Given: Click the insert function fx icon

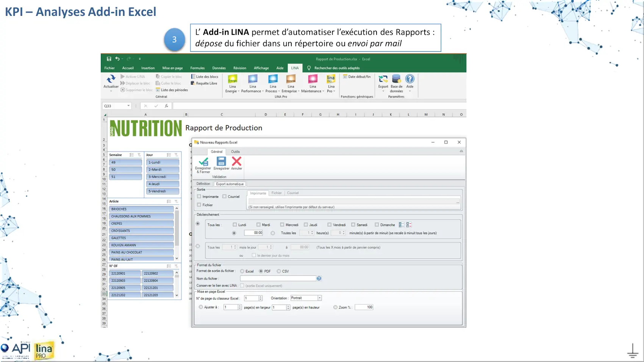Looking at the screenshot, I should coord(166,106).
